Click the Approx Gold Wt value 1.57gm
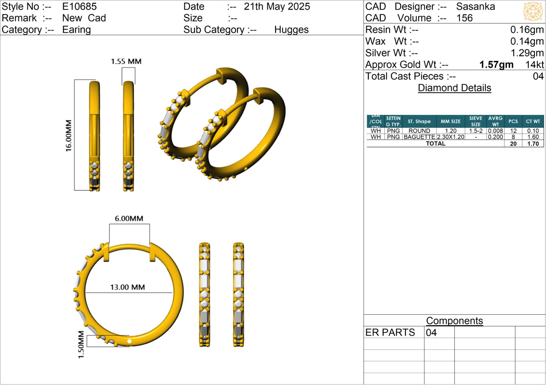The width and height of the screenshot is (557, 392). click(496, 64)
